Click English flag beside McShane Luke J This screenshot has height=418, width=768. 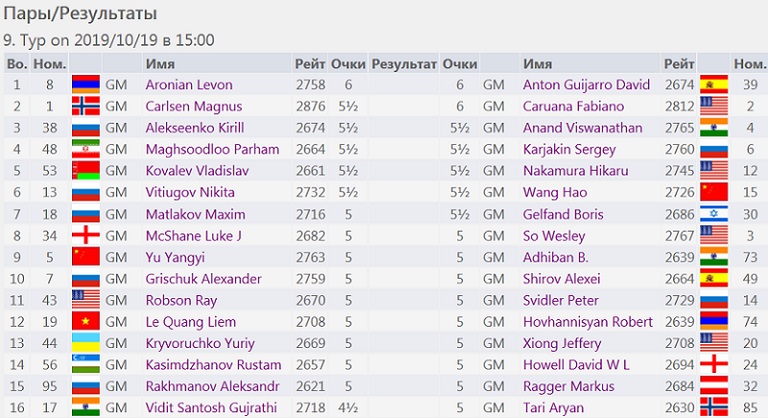[85, 236]
